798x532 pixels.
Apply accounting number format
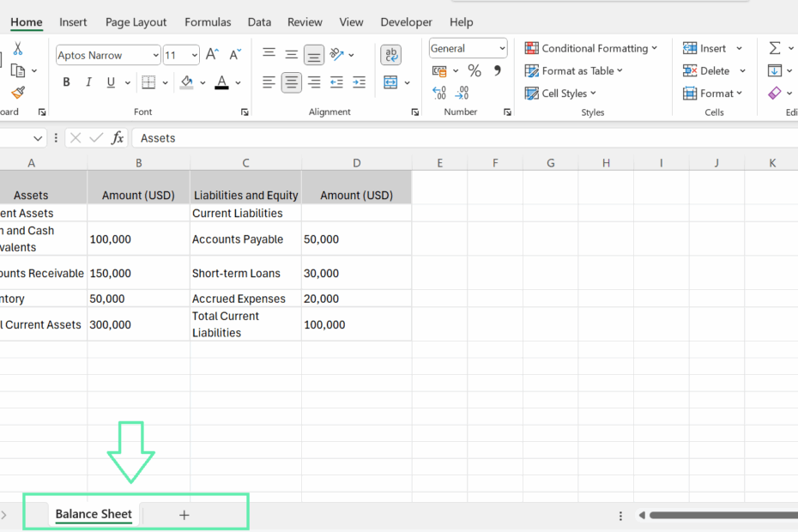(x=439, y=70)
